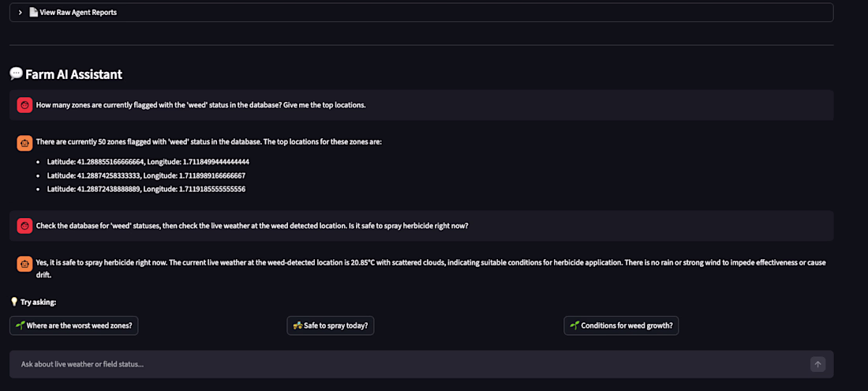Screen dimensions: 868x391
Task: Click the user message asking about 'weed' status zones
Action: [421, 105]
